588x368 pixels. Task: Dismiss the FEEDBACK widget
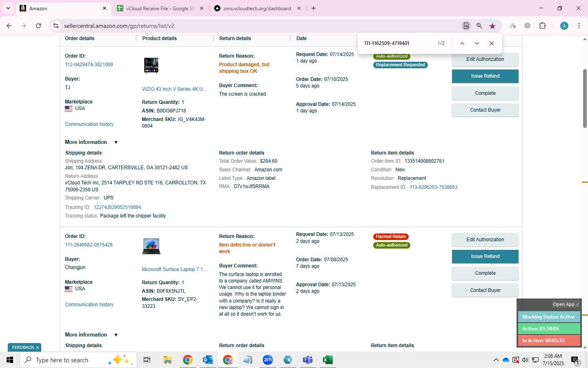38,348
